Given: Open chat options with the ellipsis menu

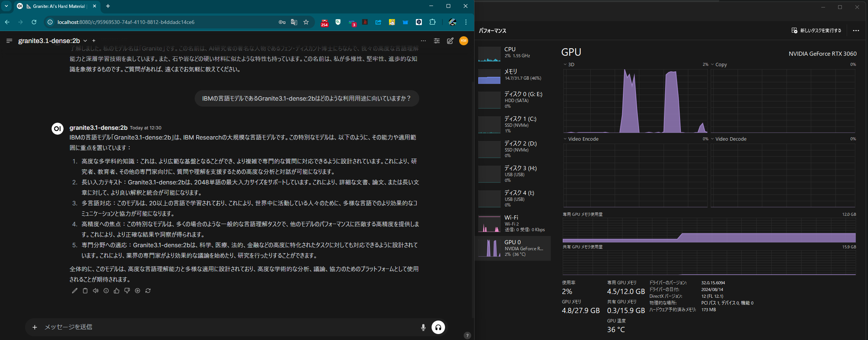Looking at the screenshot, I should [x=423, y=41].
